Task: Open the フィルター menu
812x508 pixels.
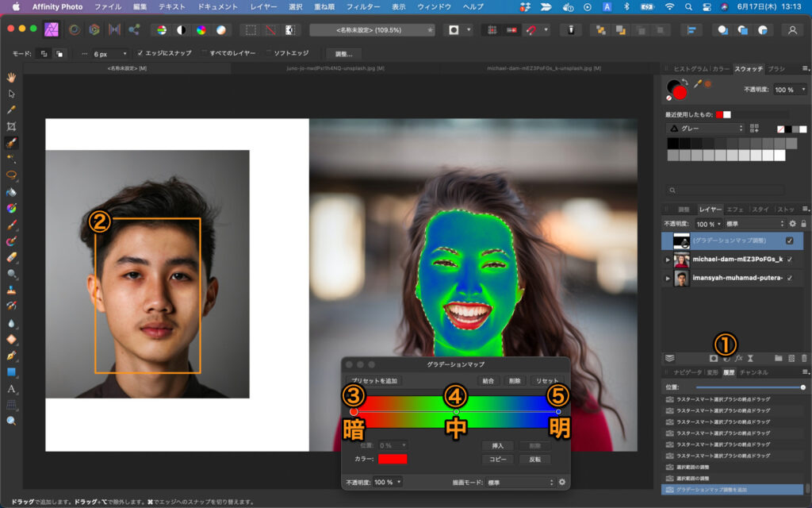Action: (363, 6)
